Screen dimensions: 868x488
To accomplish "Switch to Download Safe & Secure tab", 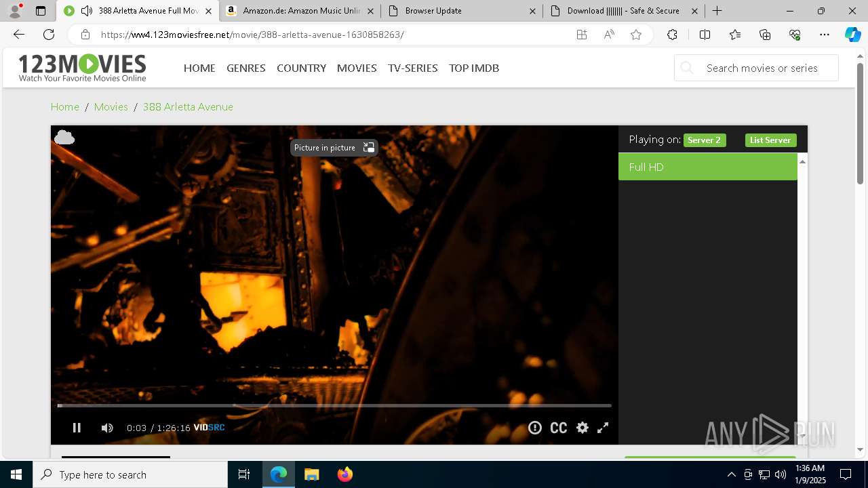I will coord(623,11).
